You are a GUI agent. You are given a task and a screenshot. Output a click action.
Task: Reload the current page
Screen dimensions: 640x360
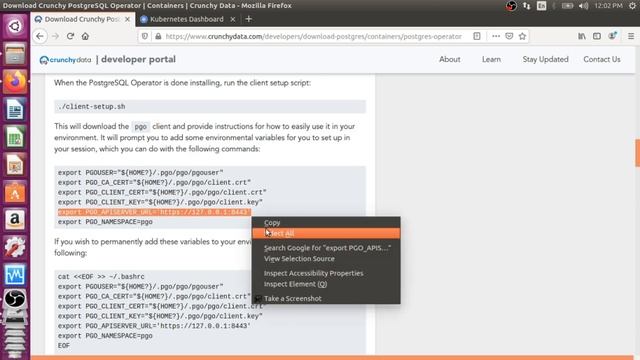tap(70, 36)
